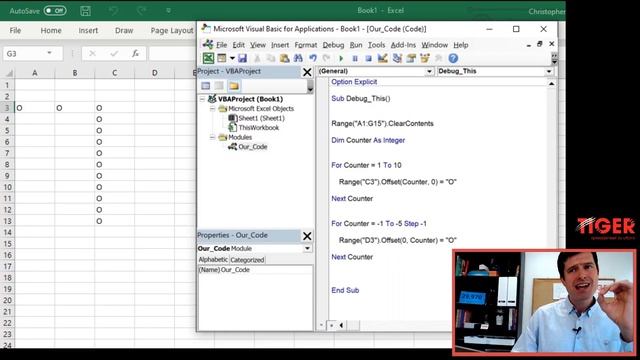Select column C header in Excel
640x360 pixels.
pyautogui.click(x=114, y=73)
